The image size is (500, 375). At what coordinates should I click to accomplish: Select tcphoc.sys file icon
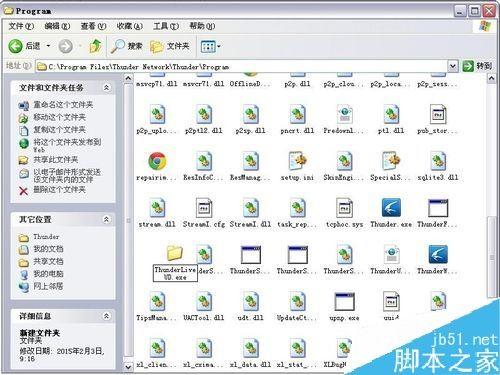click(344, 208)
